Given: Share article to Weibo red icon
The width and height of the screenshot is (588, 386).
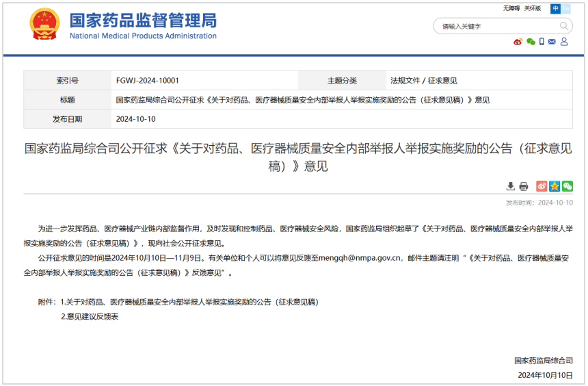Looking at the screenshot, I should 542,186.
